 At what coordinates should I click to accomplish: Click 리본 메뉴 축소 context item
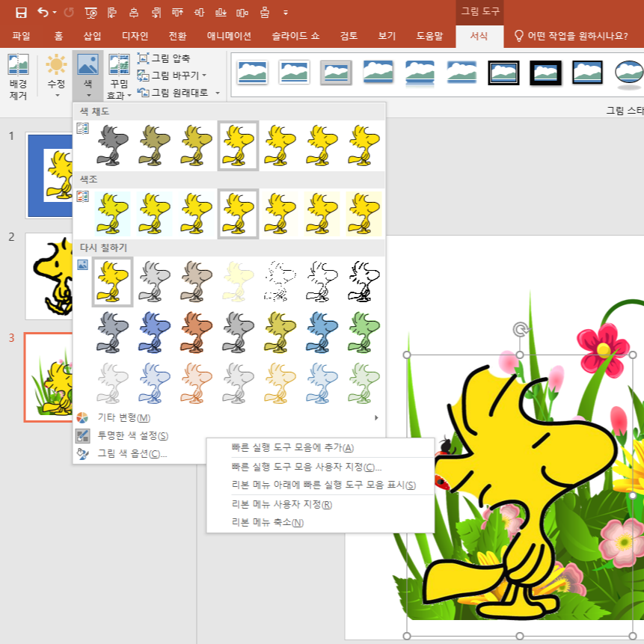(x=320, y=522)
